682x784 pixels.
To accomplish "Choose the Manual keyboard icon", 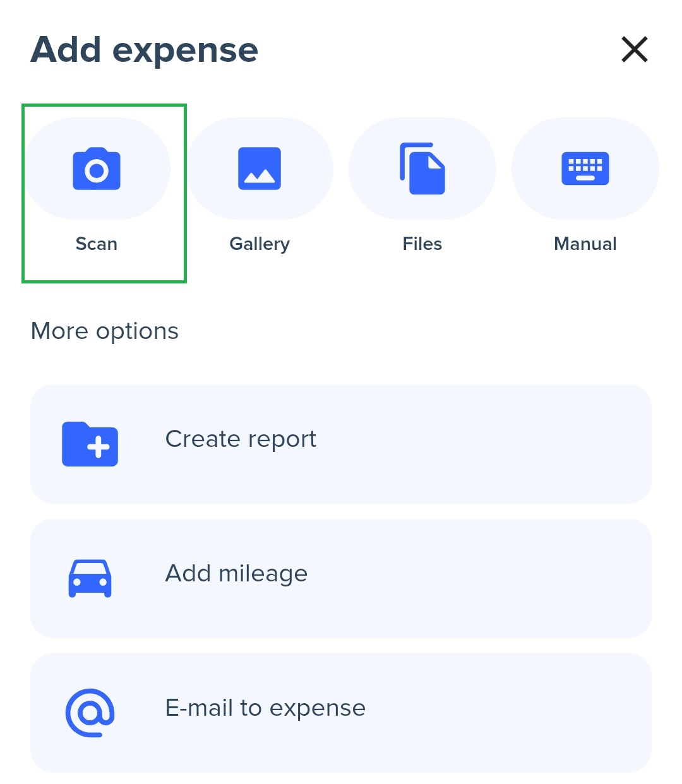I will point(585,169).
